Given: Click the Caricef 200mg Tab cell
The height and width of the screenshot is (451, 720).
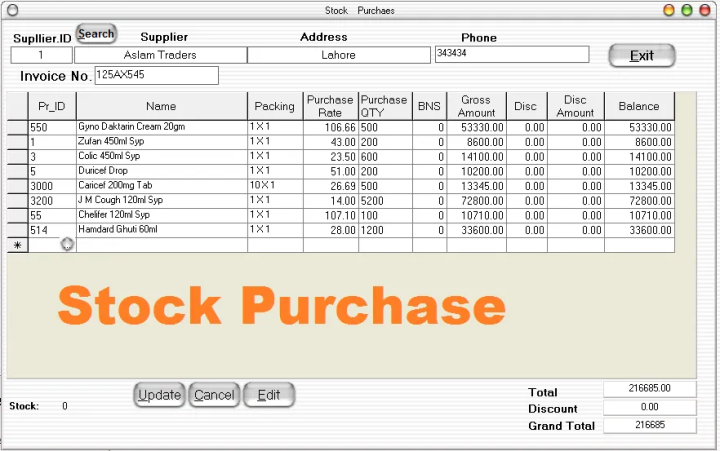Looking at the screenshot, I should (x=162, y=186).
